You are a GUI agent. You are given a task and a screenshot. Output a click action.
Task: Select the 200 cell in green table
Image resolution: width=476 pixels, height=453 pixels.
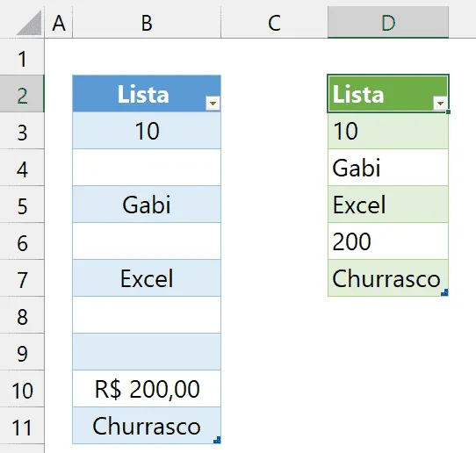[x=388, y=241]
